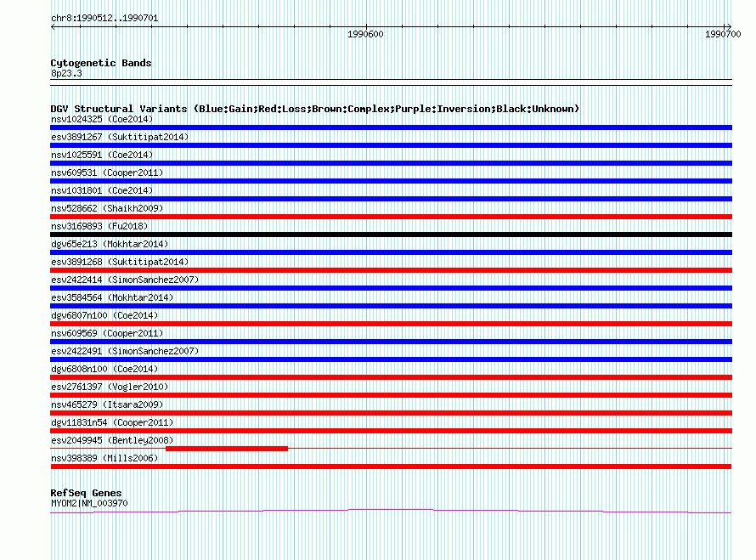Click the esv3891268 (Suktitipat2014) label

point(120,262)
